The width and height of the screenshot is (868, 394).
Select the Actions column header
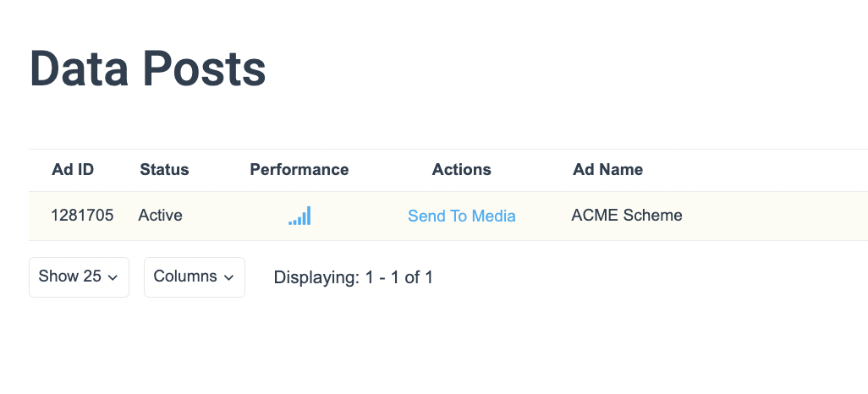pos(462,169)
